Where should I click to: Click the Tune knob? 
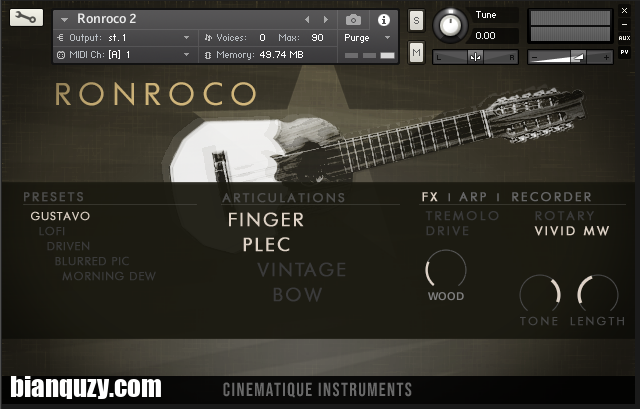click(450, 25)
